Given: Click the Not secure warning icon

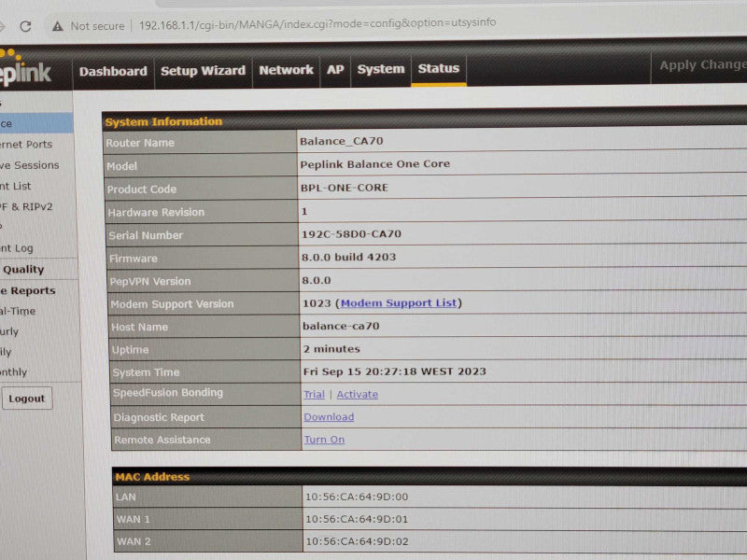Looking at the screenshot, I should [x=58, y=26].
